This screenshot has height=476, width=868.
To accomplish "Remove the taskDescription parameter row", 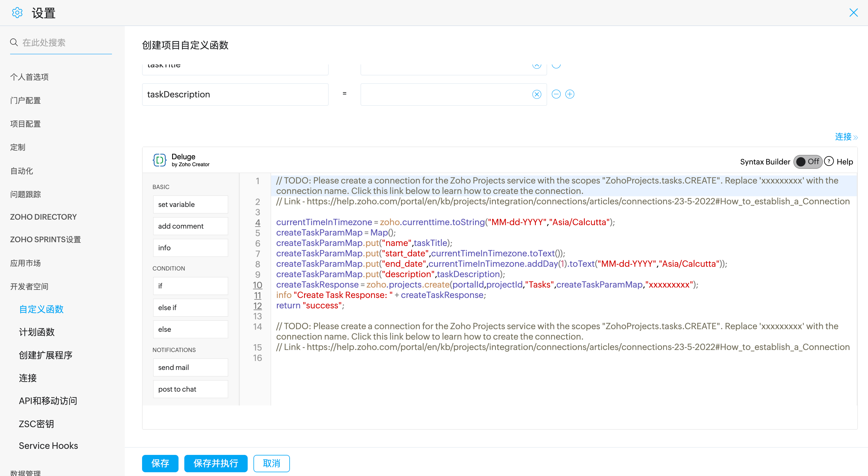I will coord(556,94).
